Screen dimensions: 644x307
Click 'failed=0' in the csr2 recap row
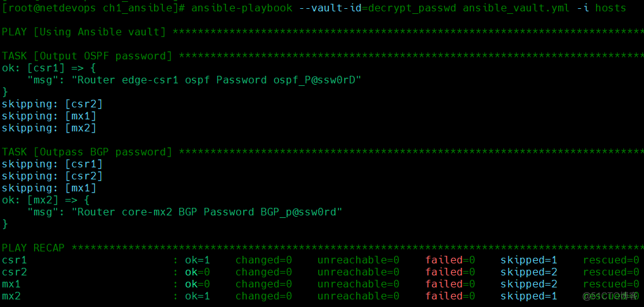pyautogui.click(x=450, y=272)
